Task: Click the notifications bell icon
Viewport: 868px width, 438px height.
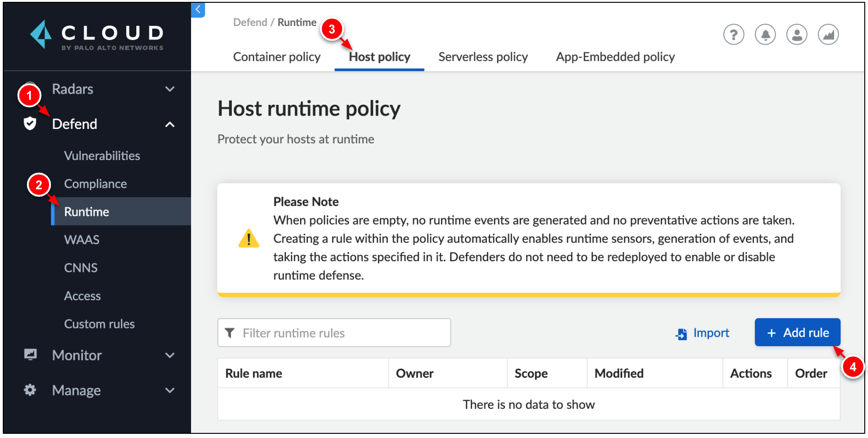Action: [x=765, y=34]
